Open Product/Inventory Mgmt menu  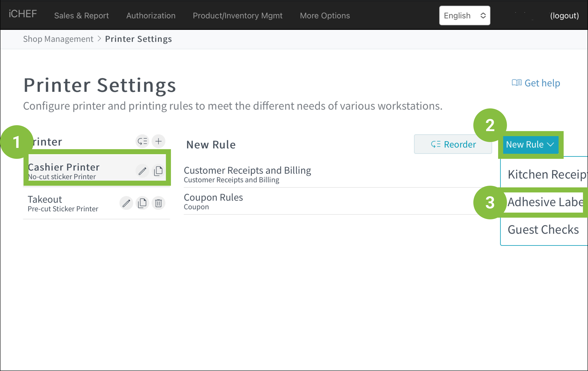tap(237, 16)
